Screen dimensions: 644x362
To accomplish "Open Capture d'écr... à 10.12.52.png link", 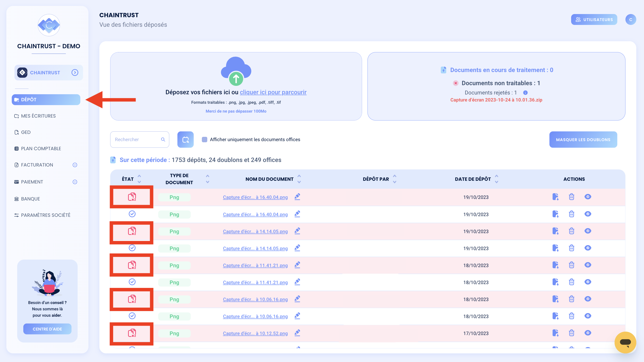I will 255,334.
